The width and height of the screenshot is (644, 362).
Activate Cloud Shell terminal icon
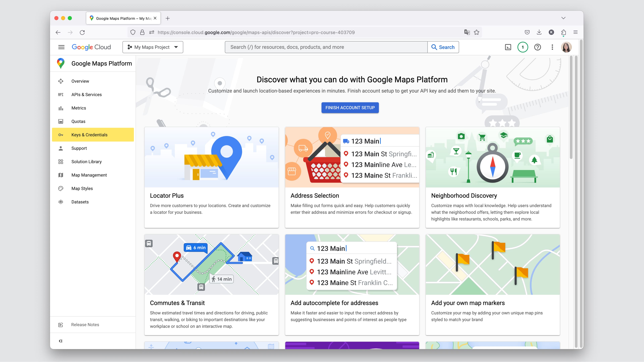tap(508, 47)
